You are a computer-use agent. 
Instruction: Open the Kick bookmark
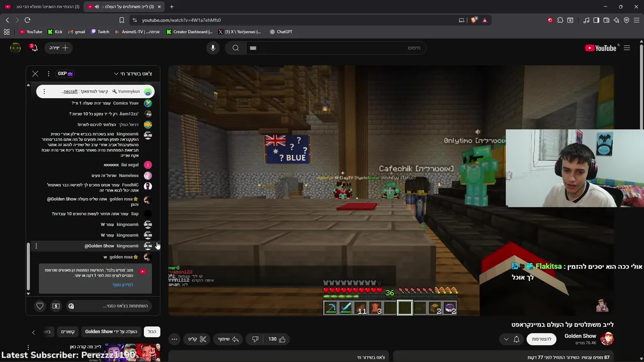[55, 32]
